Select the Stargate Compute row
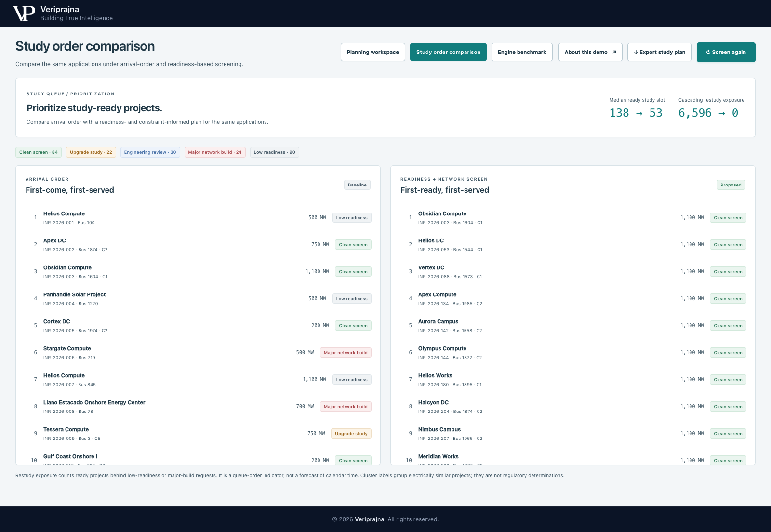771x532 pixels. point(198,353)
